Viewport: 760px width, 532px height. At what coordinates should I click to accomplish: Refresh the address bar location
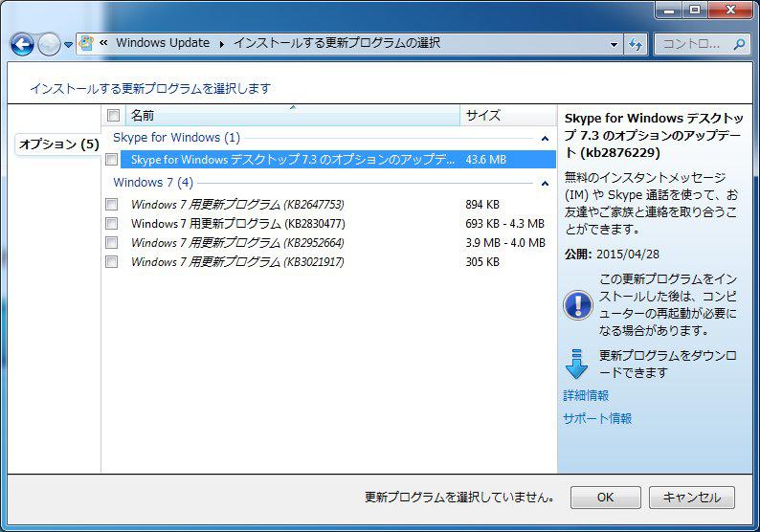click(636, 44)
